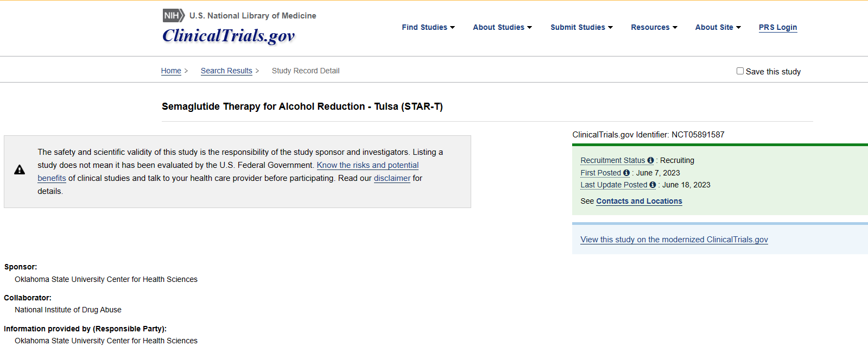Click the First Posted info icon
The height and width of the screenshot is (352, 868).
626,173
